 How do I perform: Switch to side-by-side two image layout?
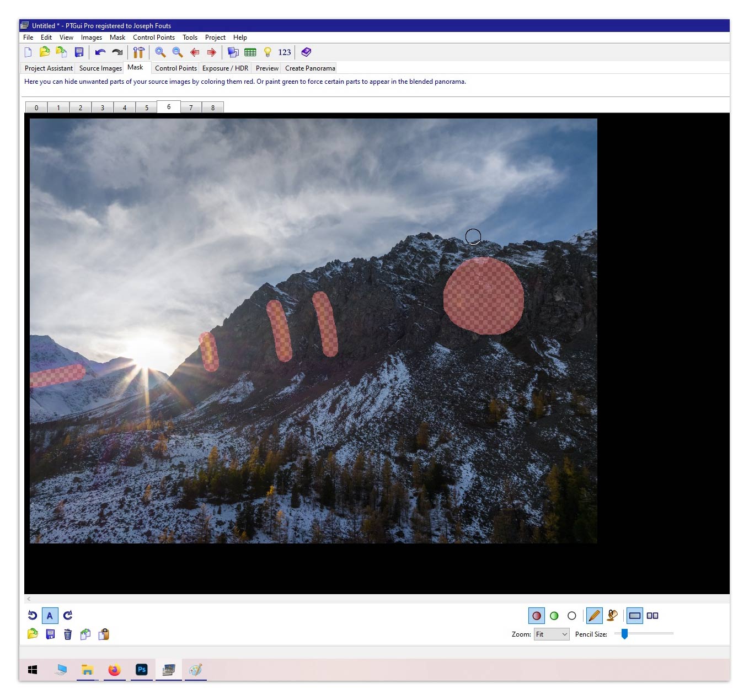tap(652, 616)
